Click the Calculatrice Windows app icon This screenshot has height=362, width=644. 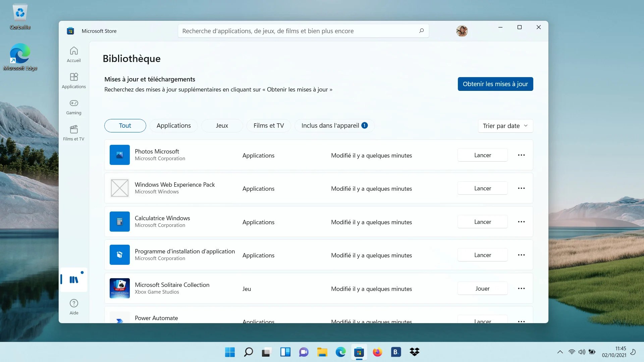click(x=120, y=222)
